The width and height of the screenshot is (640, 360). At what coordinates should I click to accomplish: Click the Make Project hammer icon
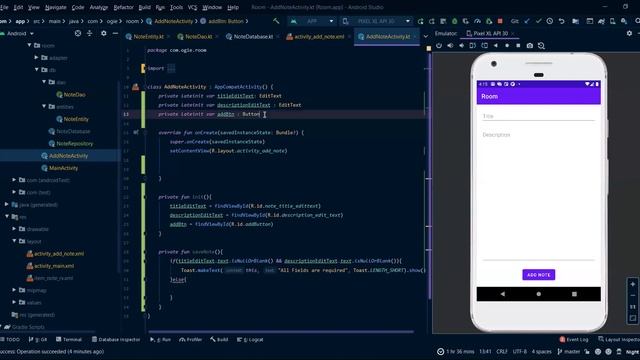[276, 21]
